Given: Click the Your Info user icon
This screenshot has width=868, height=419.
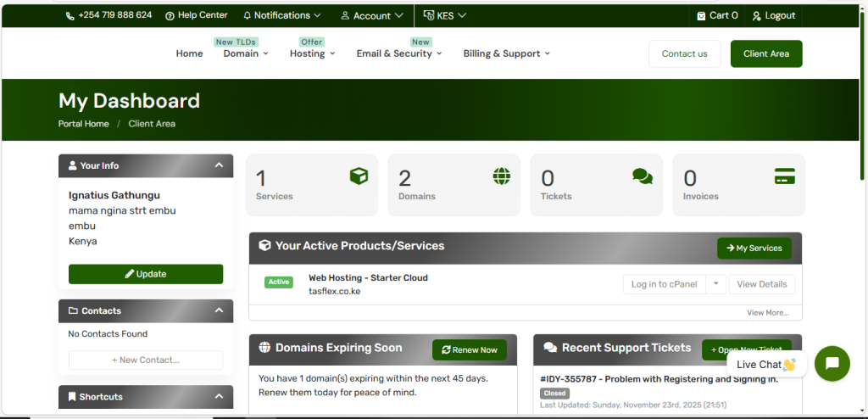Looking at the screenshot, I should click(73, 165).
